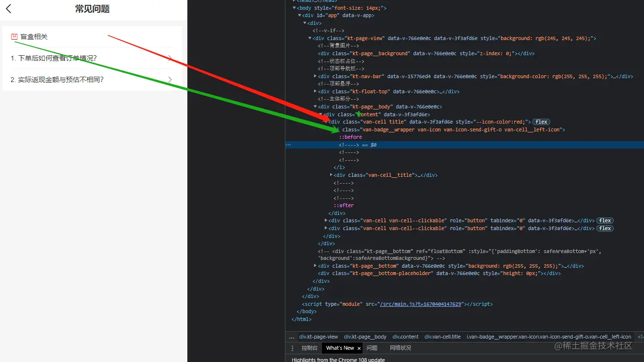Expand the kt-page__bottom div with white background
This screenshot has width=644, height=362.
point(315,266)
